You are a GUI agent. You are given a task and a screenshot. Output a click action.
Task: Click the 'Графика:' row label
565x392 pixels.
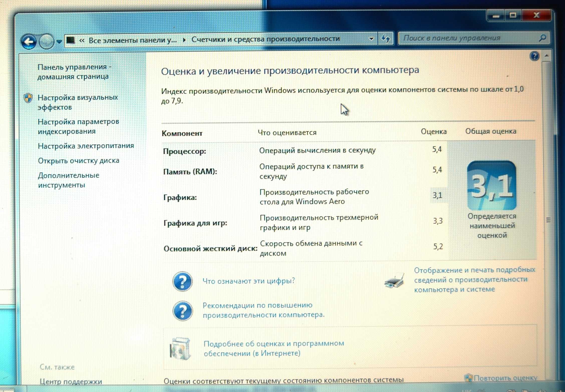click(180, 197)
